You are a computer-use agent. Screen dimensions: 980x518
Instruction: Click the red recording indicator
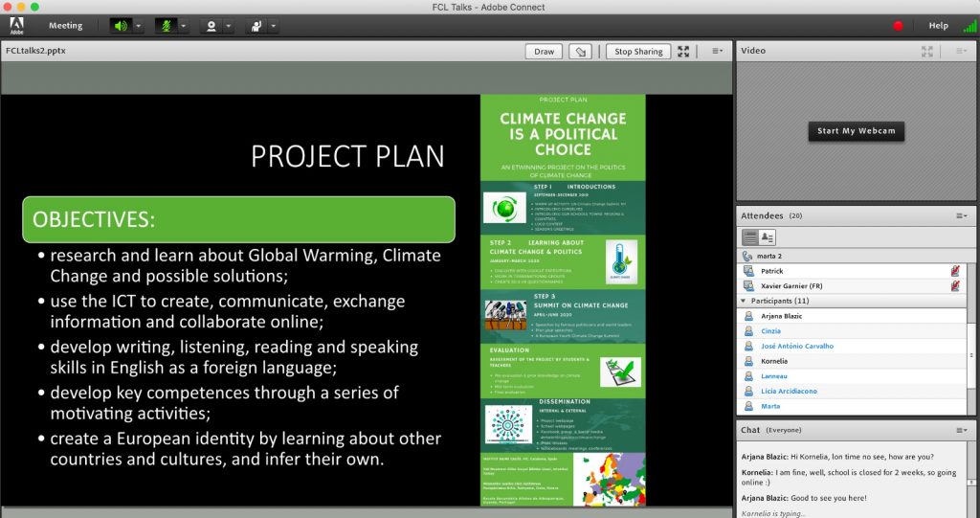click(x=898, y=26)
